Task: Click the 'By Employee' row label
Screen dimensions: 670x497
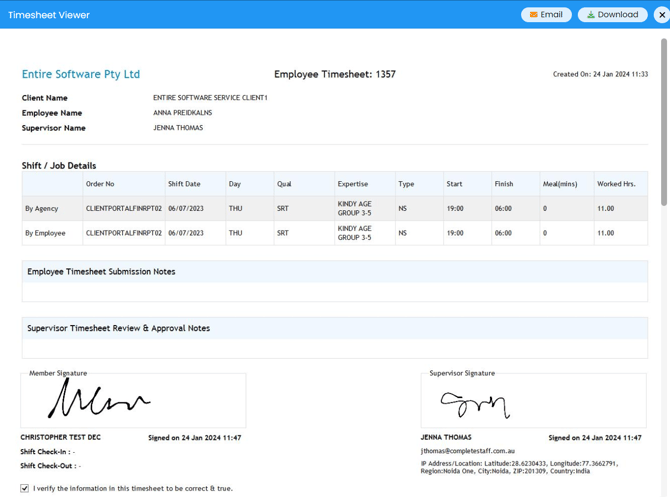Action: pos(45,233)
